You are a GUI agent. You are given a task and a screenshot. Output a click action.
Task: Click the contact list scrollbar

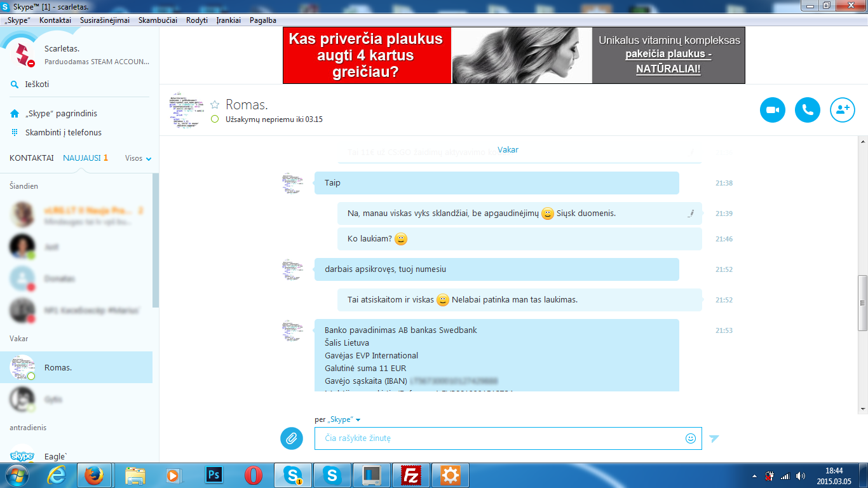click(x=156, y=240)
